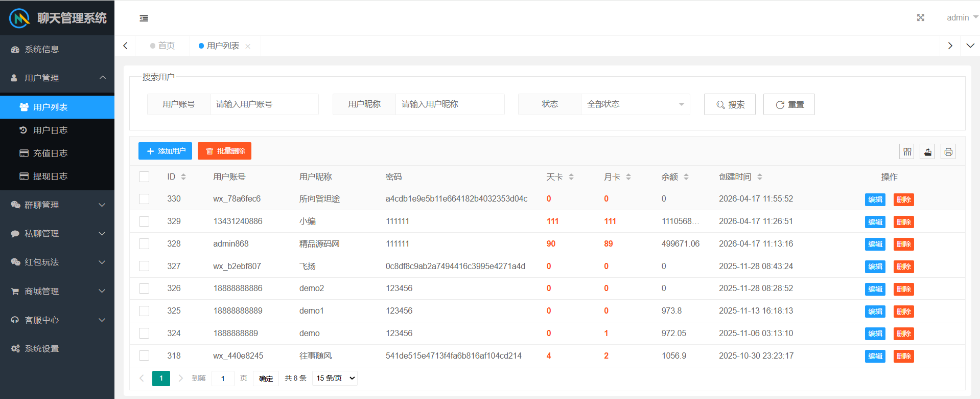Open 充值日志 in the sidebar

[50, 153]
